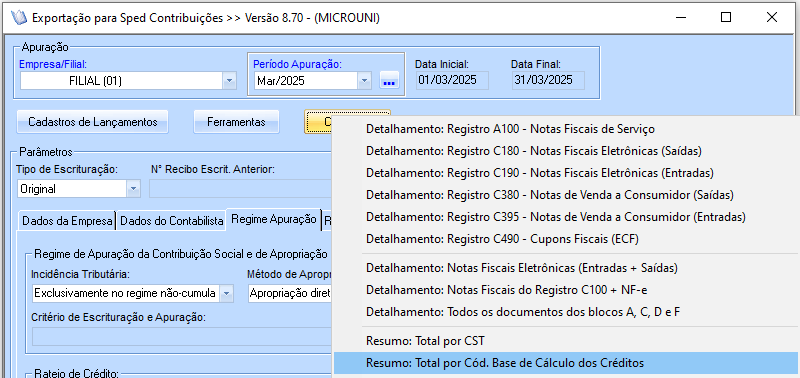Click the Data Inicial field
Viewport: 800px width, 378px height.
coord(452,81)
